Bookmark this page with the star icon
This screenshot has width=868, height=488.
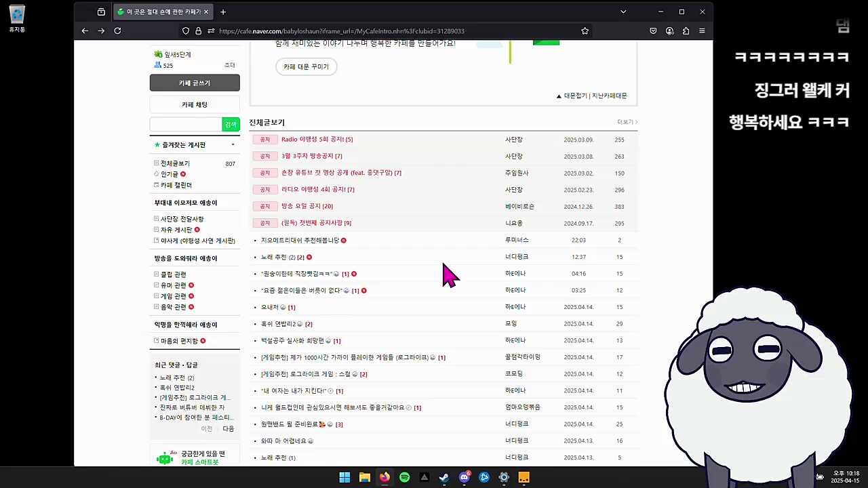pos(585,30)
